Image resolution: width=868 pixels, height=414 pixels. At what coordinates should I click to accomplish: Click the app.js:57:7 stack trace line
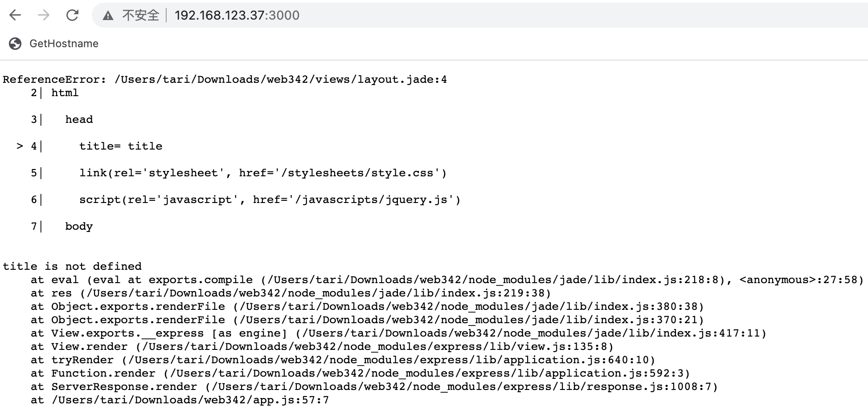coord(180,400)
